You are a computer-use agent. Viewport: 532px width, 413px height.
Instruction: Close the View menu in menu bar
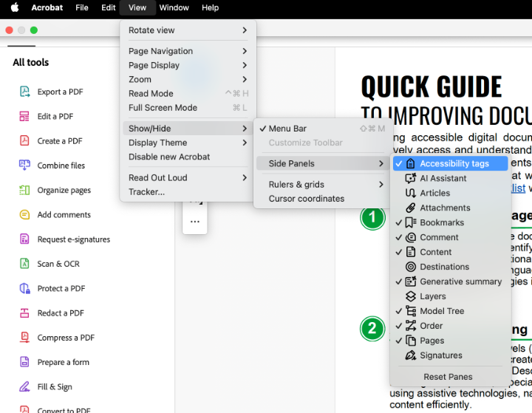click(x=137, y=7)
